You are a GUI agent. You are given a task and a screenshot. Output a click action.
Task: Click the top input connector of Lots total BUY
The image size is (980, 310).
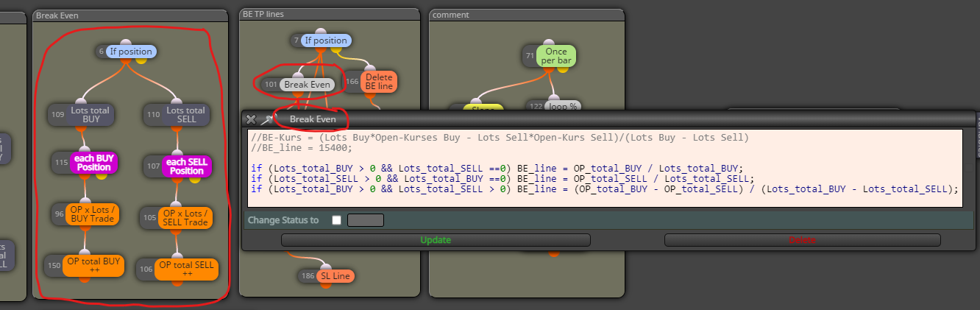click(80, 101)
